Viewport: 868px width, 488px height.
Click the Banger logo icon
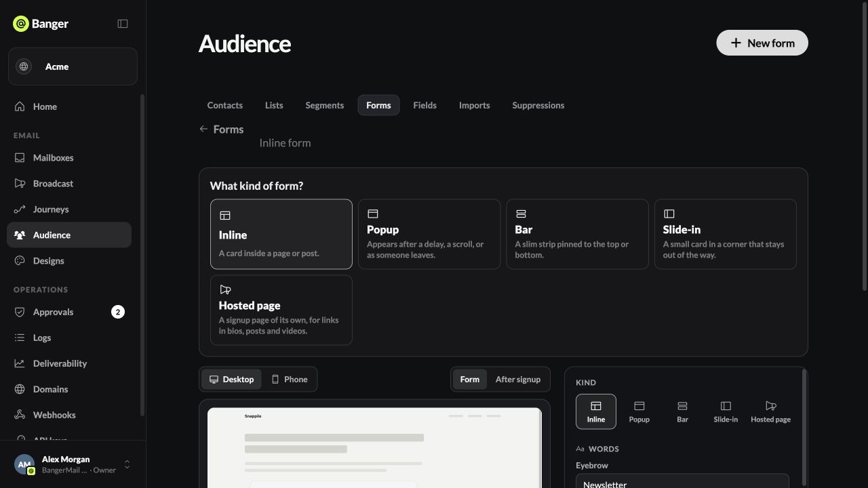tap(21, 24)
